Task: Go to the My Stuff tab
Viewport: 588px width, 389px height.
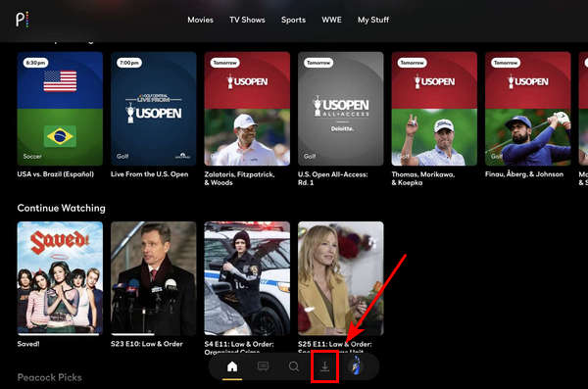Action: [x=373, y=20]
